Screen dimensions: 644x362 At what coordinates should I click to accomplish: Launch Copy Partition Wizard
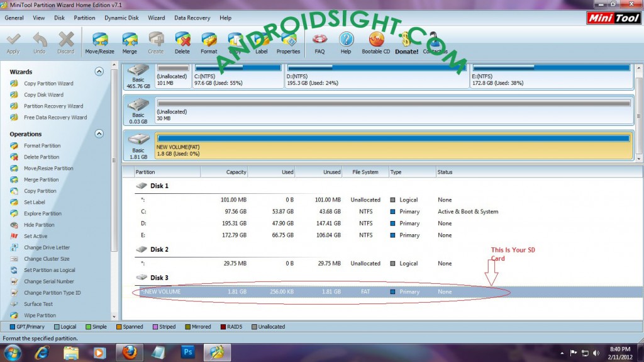coord(48,84)
